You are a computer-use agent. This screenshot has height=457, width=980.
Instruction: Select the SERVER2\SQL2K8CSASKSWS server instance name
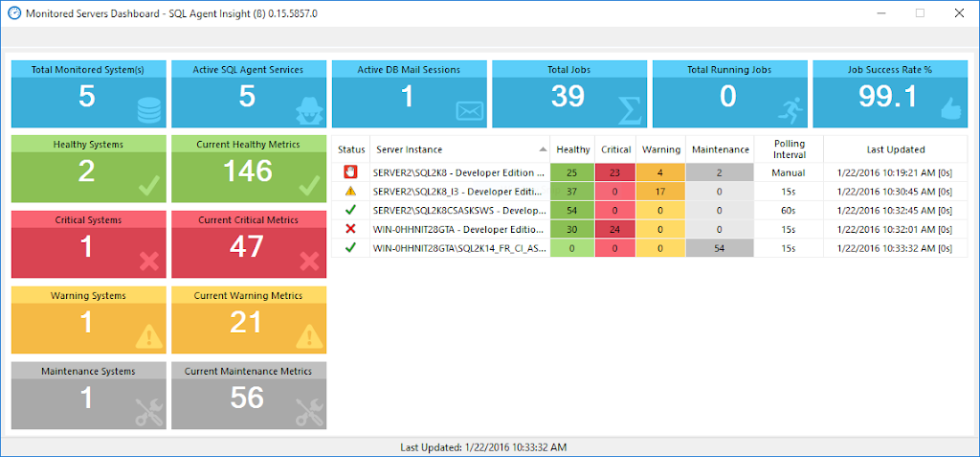click(x=458, y=211)
